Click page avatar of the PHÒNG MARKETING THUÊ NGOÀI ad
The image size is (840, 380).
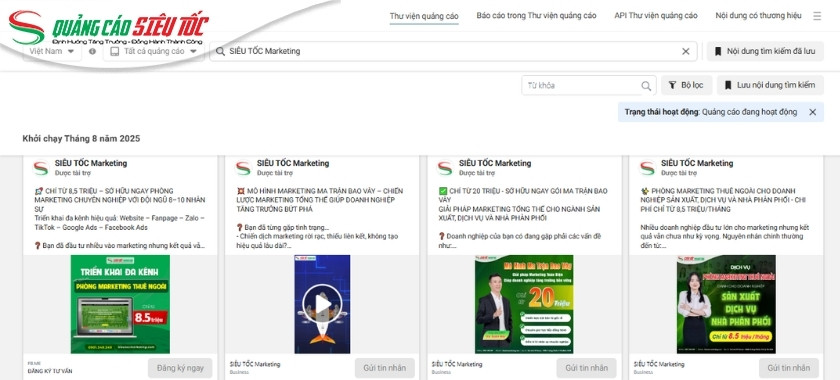(647, 168)
